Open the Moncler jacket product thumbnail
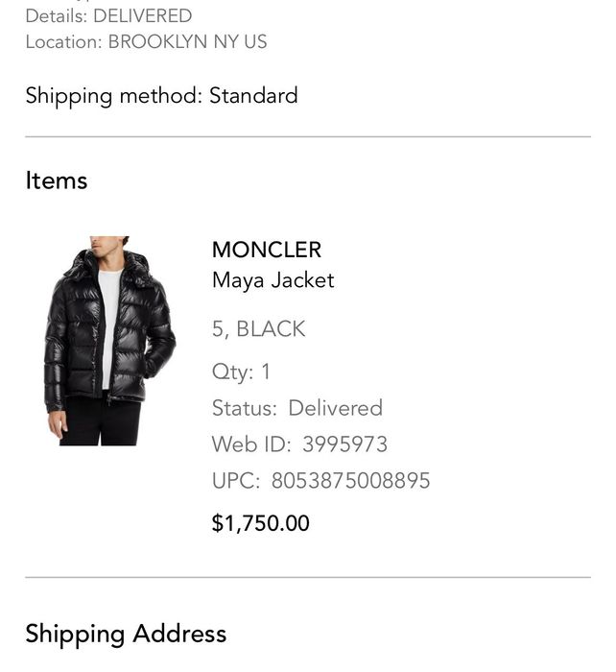The height and width of the screenshot is (672, 616). tap(108, 341)
